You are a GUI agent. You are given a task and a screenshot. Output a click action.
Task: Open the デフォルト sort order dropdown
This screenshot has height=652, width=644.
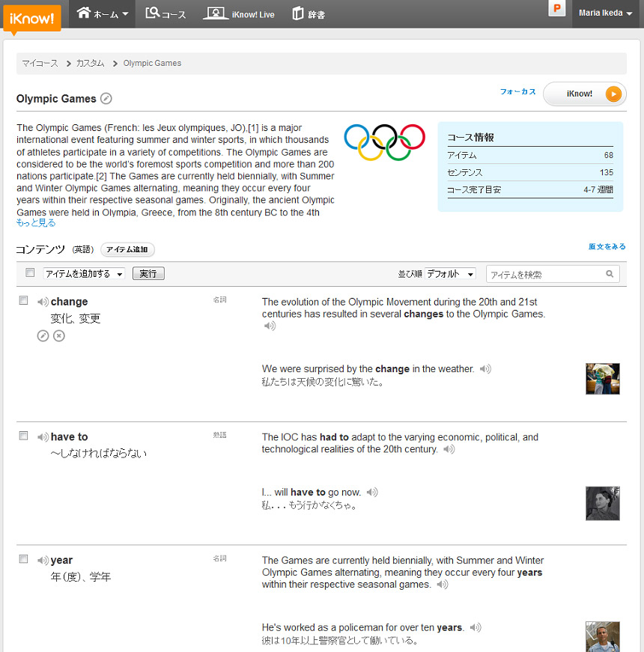[x=451, y=274]
